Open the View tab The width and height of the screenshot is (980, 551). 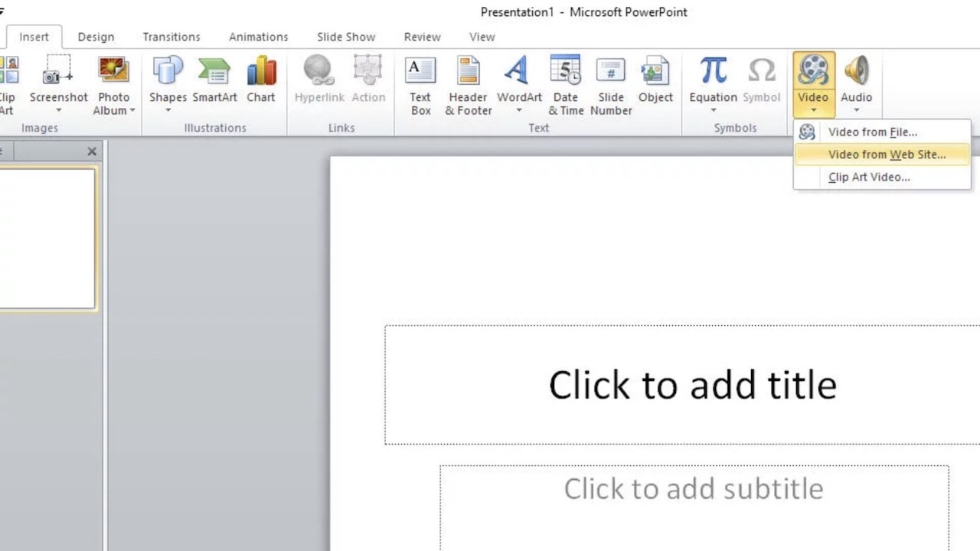(482, 37)
